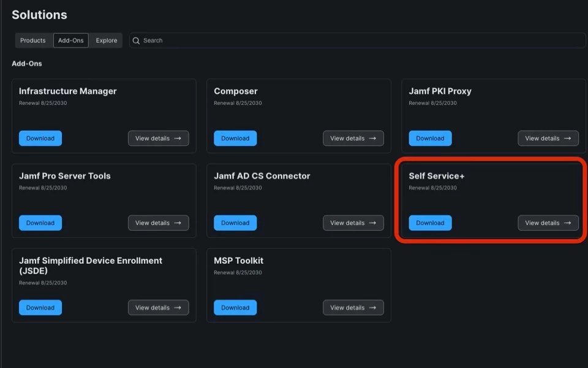Screen dimensions: 588x368
Task: Download Jamf PKI Proxy
Action: [430, 139]
